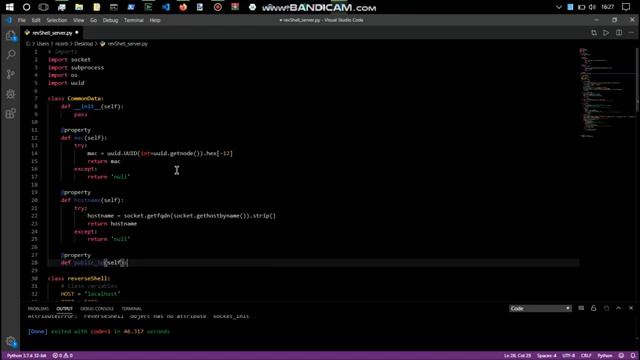The height and width of the screenshot is (360, 640).
Task: Open the Debug menu
Action: click(x=110, y=20)
